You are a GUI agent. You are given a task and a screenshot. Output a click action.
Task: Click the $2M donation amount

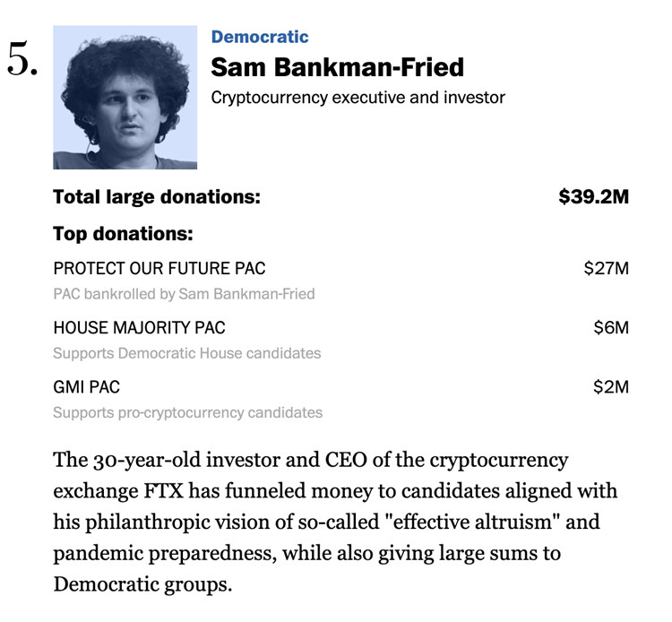611,387
